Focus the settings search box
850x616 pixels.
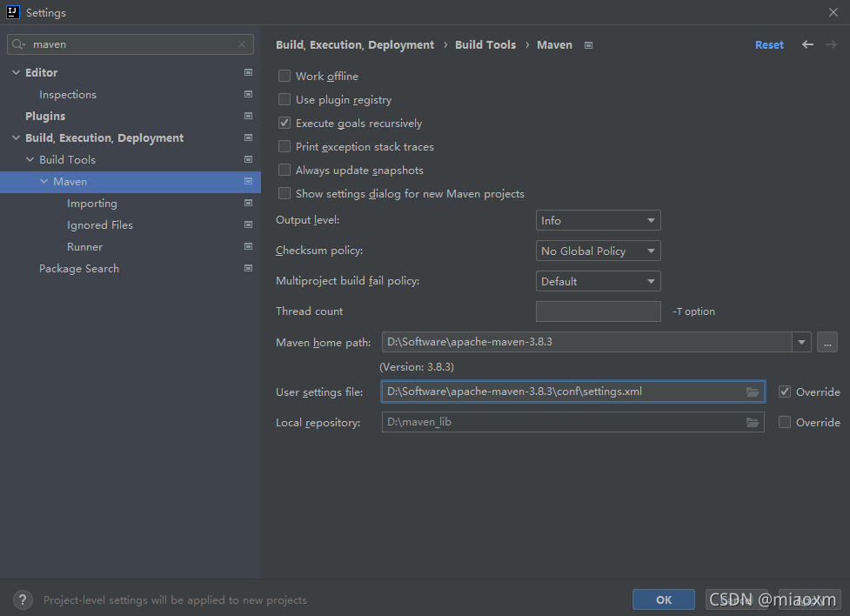131,44
